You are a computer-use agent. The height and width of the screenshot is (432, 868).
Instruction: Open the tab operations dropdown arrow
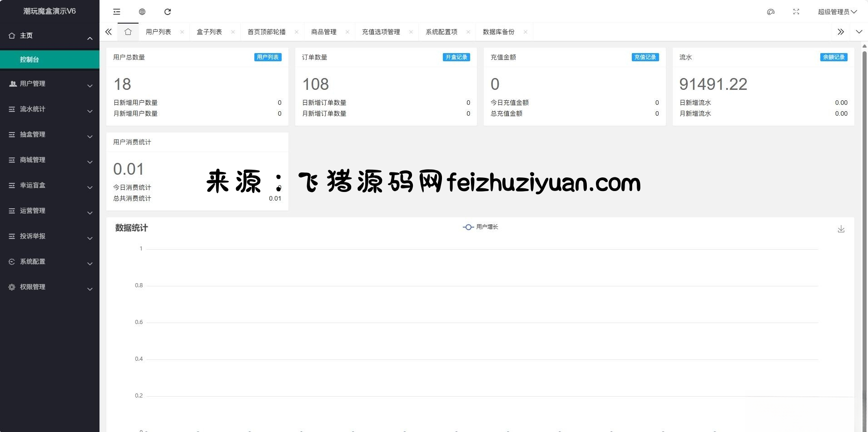click(858, 32)
